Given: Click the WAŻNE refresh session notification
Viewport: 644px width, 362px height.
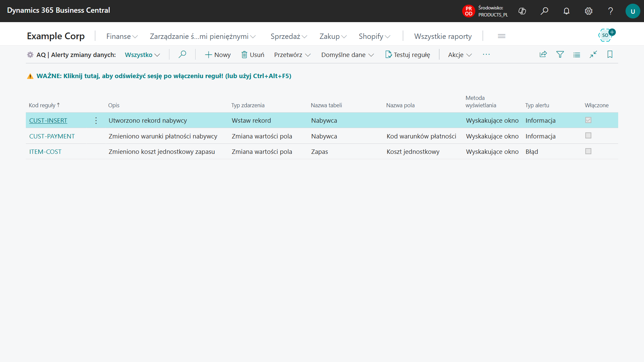Looking at the screenshot, I should click(x=164, y=76).
